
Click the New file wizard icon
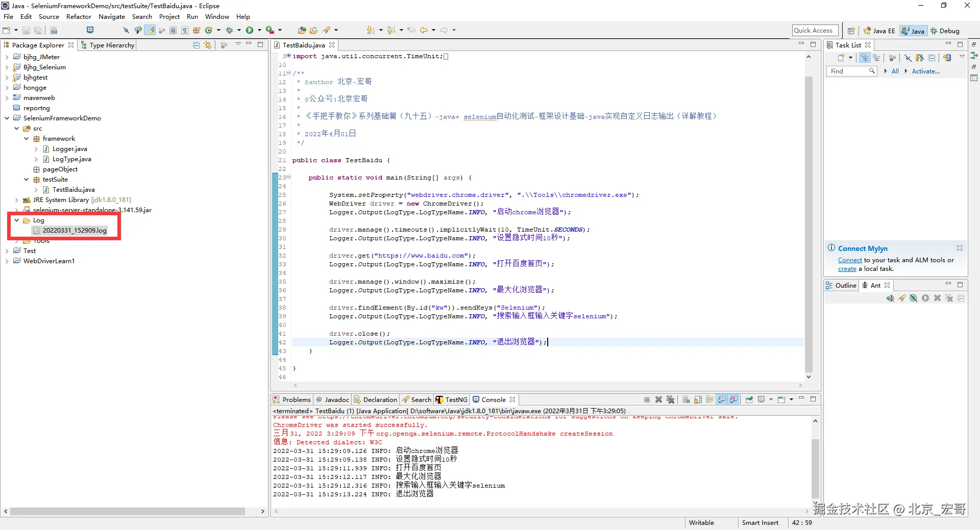[x=7, y=31]
